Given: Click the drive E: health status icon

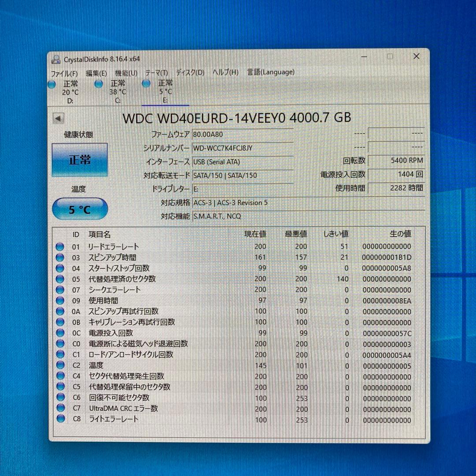Looking at the screenshot, I should [146, 84].
